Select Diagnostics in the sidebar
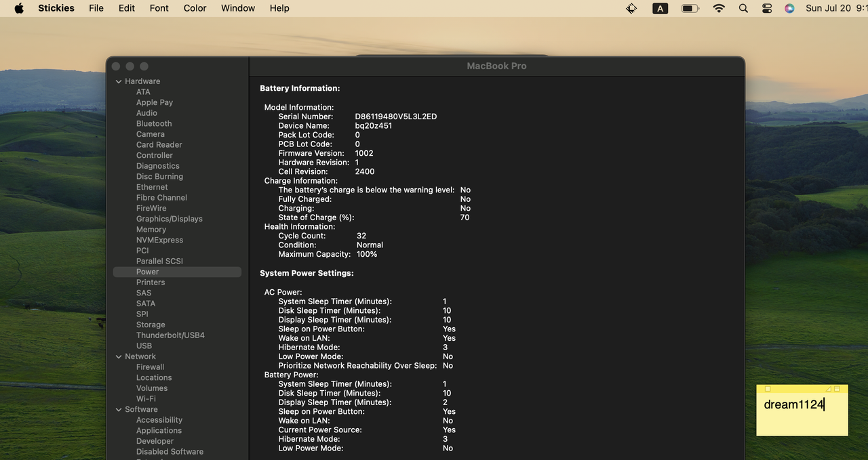 tap(158, 166)
